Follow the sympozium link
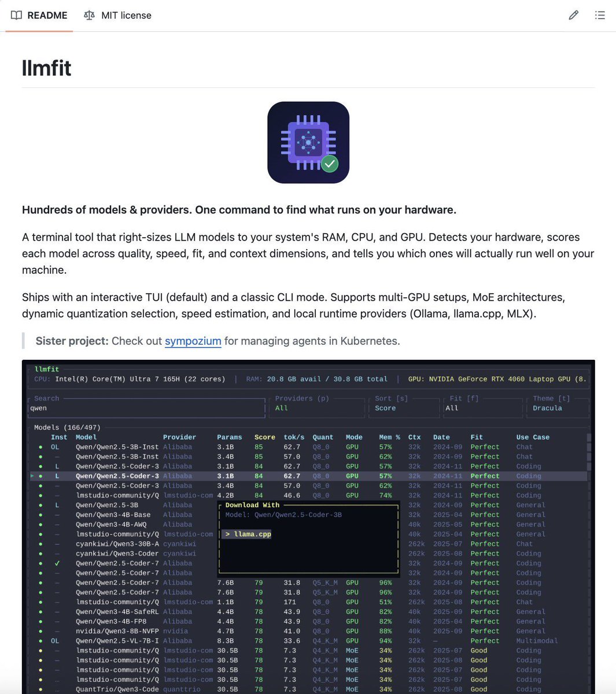 (x=193, y=341)
